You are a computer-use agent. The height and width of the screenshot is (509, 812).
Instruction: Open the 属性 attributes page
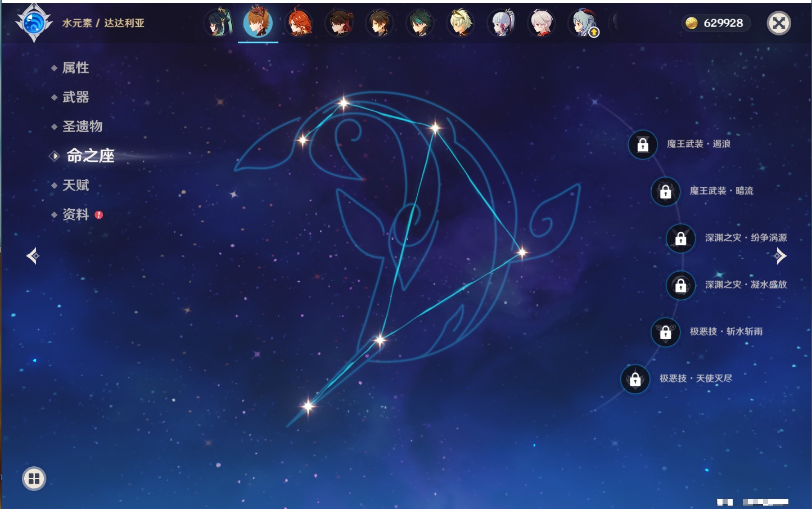tap(75, 68)
